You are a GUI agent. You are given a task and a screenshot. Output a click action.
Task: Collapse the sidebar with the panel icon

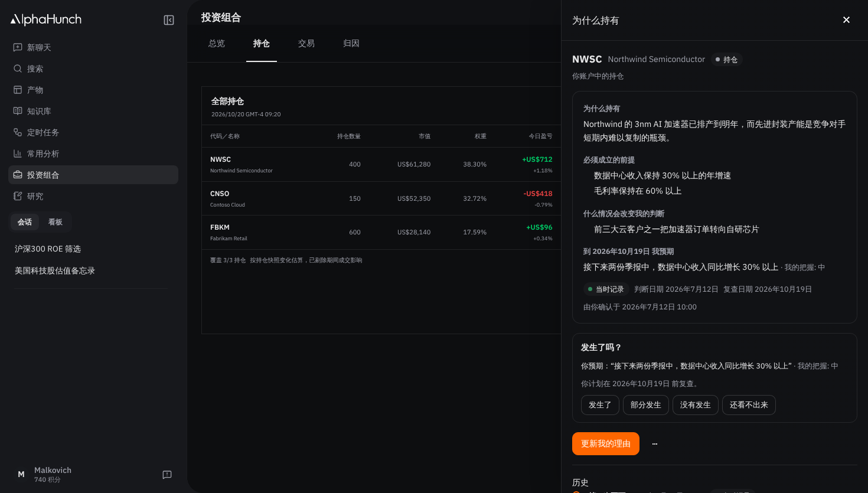point(169,20)
